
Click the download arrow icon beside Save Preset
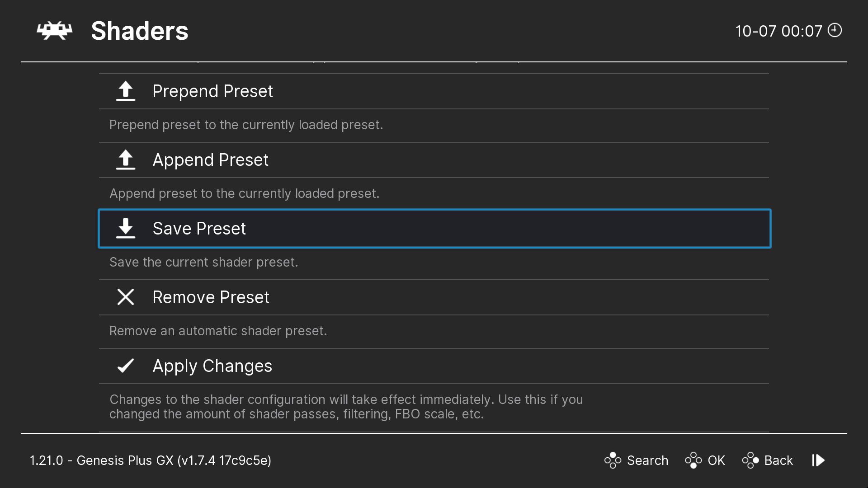pyautogui.click(x=126, y=229)
